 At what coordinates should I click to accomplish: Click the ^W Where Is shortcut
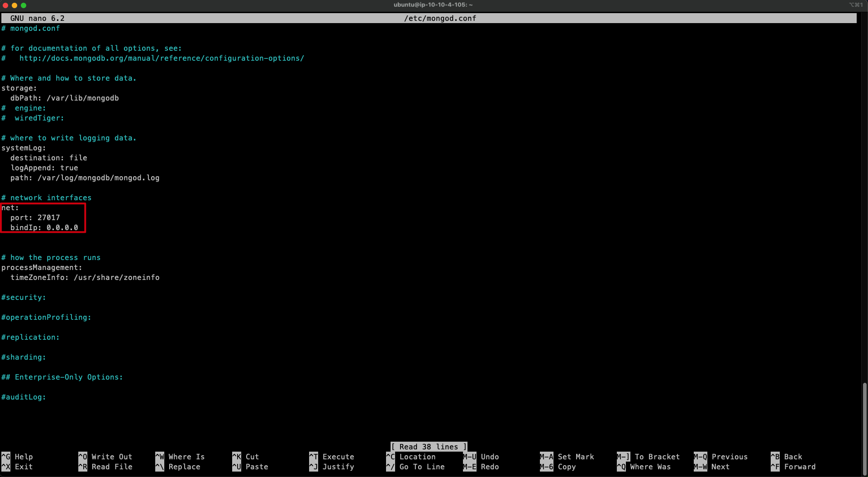(x=180, y=457)
